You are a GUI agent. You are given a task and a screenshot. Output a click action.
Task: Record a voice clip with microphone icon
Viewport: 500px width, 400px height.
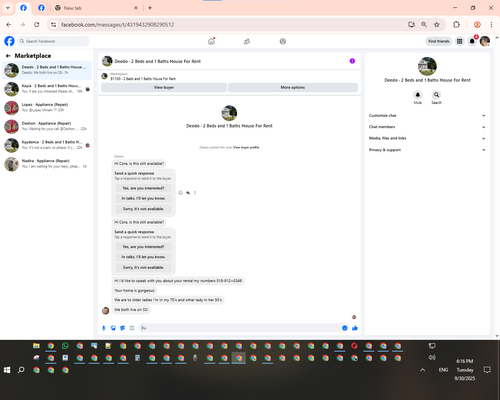point(104,328)
